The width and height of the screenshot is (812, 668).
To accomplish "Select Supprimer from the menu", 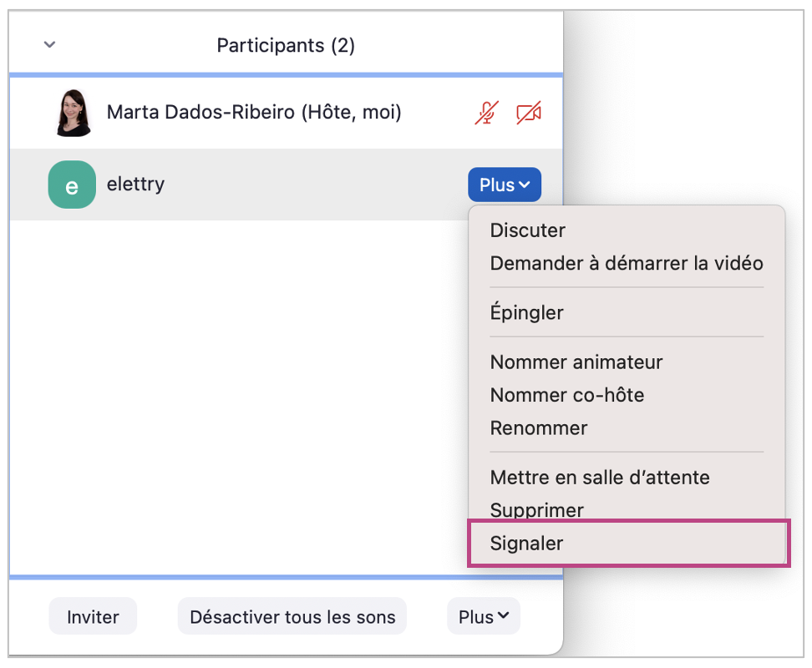I will pyautogui.click(x=537, y=509).
